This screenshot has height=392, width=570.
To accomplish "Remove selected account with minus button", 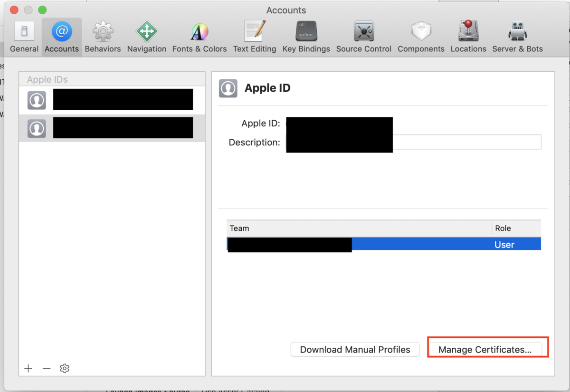I will (47, 368).
